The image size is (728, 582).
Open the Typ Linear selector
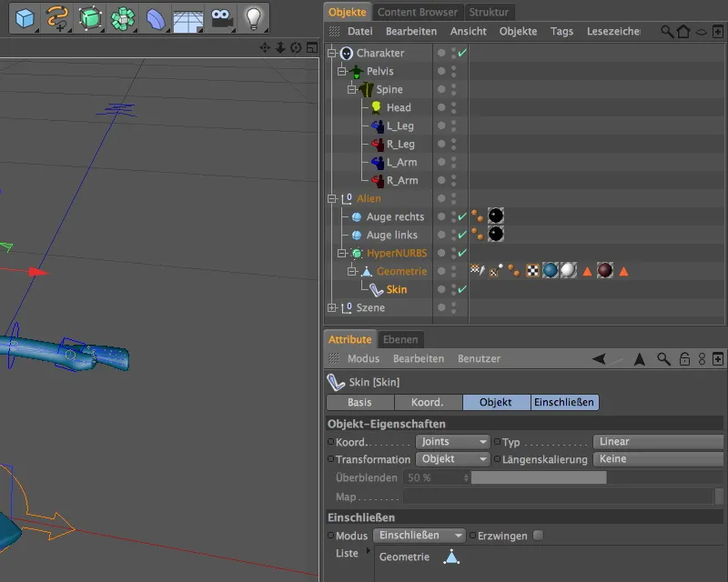coord(658,441)
